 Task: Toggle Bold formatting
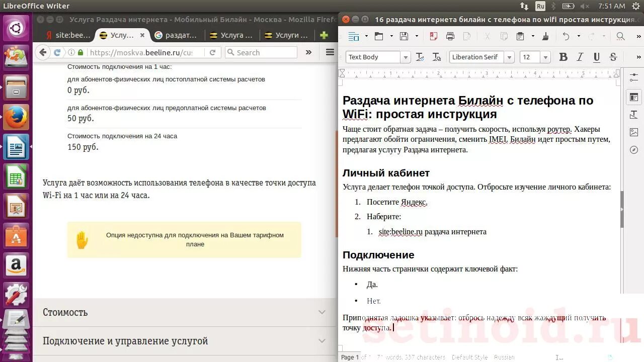563,57
